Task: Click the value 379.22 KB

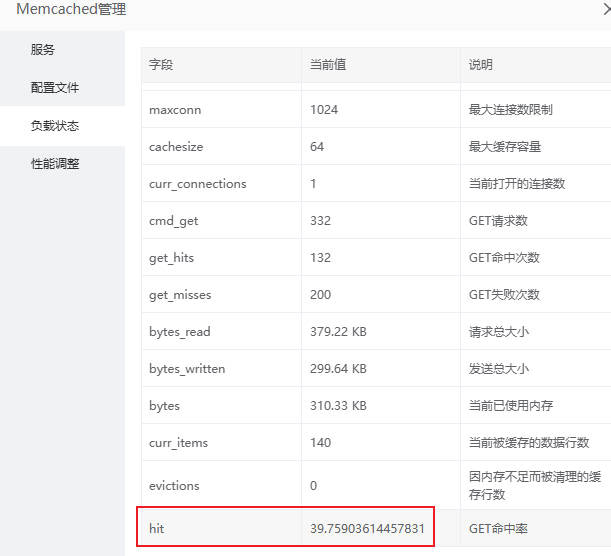Action: pos(338,332)
